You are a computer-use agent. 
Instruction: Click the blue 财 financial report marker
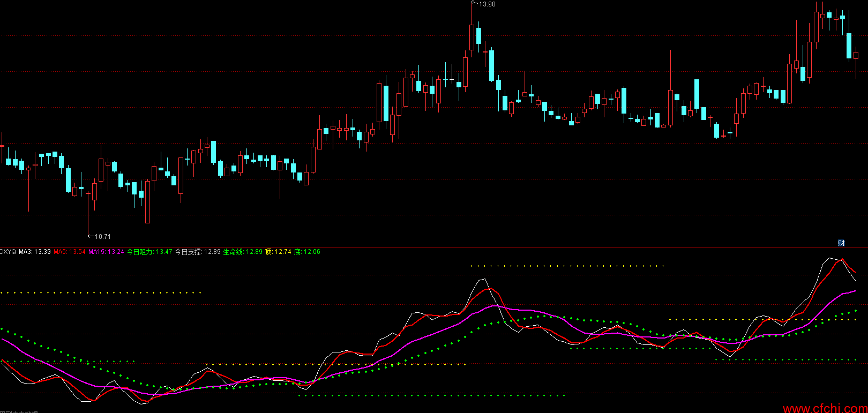(841, 243)
